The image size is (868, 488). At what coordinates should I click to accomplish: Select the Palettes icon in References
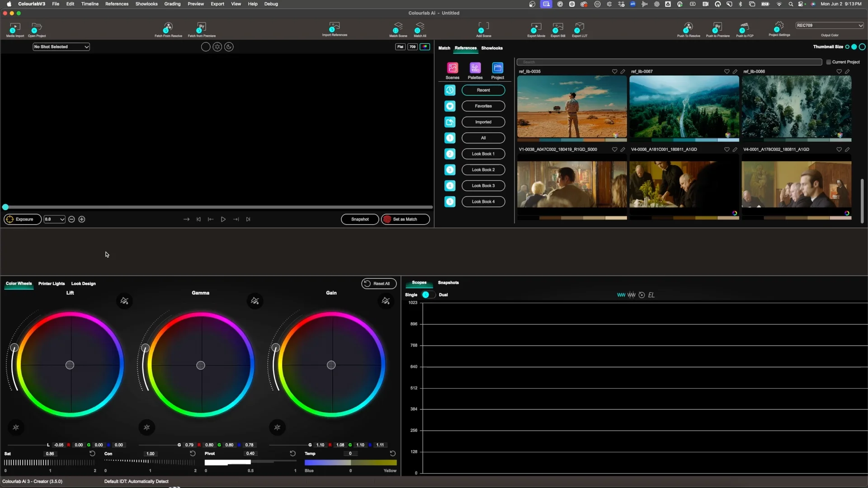[475, 68]
